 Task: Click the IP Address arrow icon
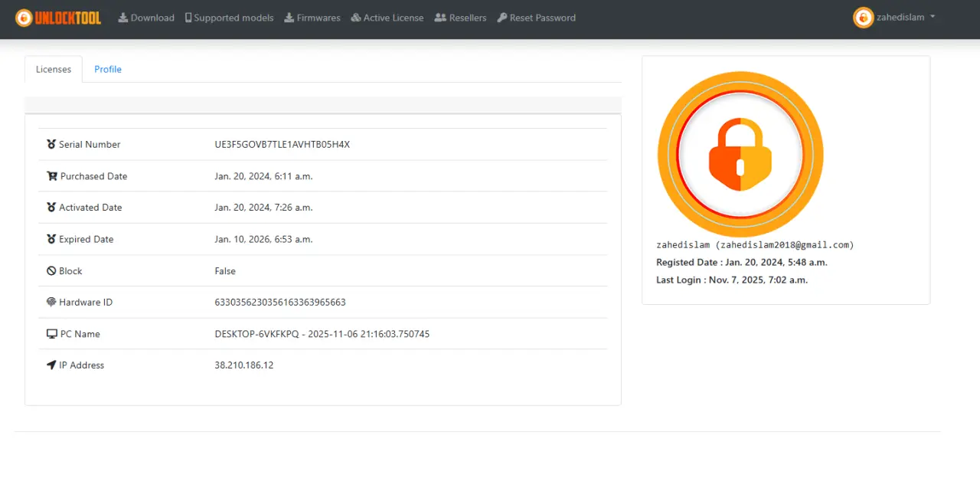51,365
